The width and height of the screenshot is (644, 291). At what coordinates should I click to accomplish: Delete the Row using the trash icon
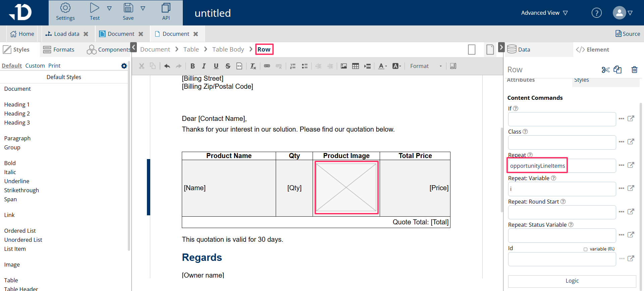[x=634, y=70]
